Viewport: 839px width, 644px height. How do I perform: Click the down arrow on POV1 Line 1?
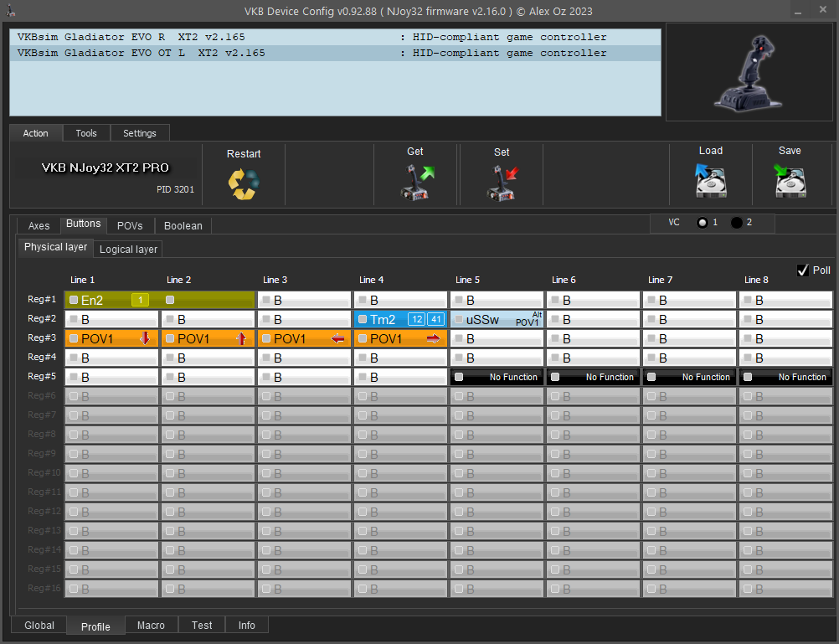tap(145, 338)
